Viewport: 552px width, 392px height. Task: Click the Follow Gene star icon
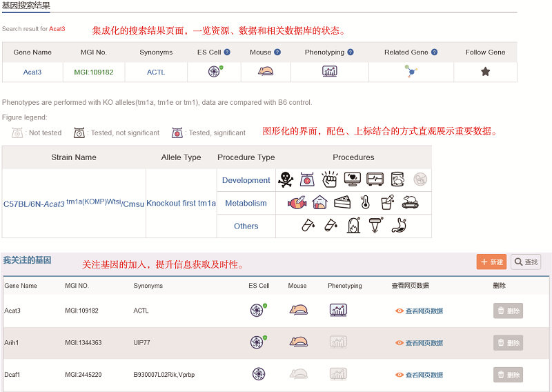coord(486,72)
